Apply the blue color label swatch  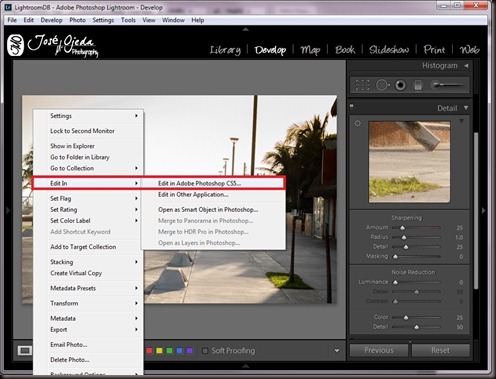(x=179, y=351)
